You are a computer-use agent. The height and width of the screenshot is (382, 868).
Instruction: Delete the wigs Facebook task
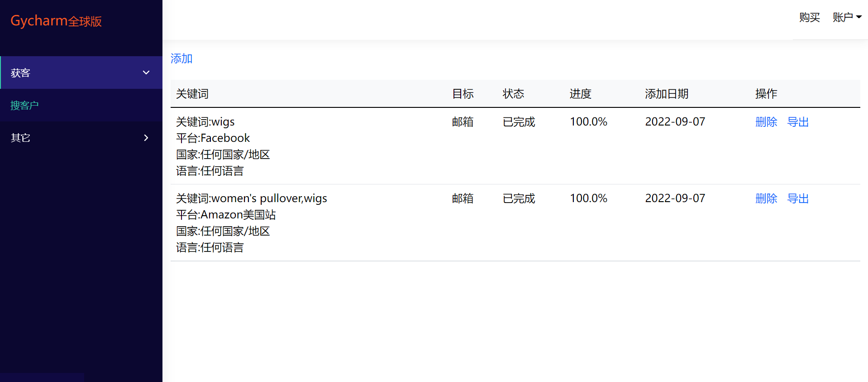(x=766, y=122)
